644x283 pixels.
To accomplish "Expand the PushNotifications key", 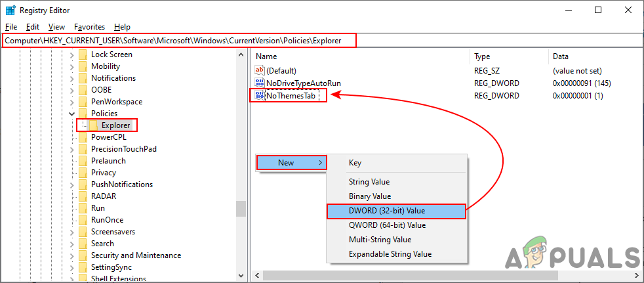I will (72, 185).
